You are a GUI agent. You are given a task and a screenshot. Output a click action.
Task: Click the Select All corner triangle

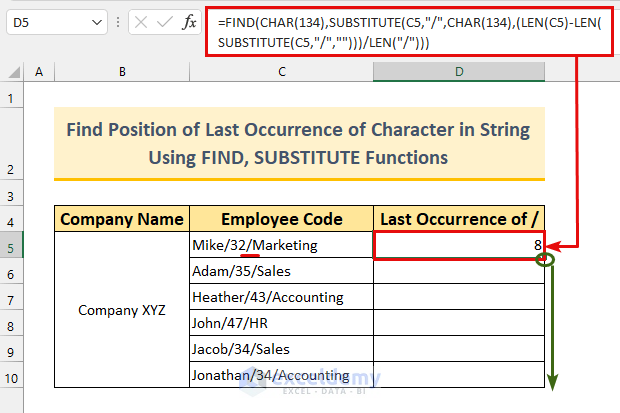14,72
